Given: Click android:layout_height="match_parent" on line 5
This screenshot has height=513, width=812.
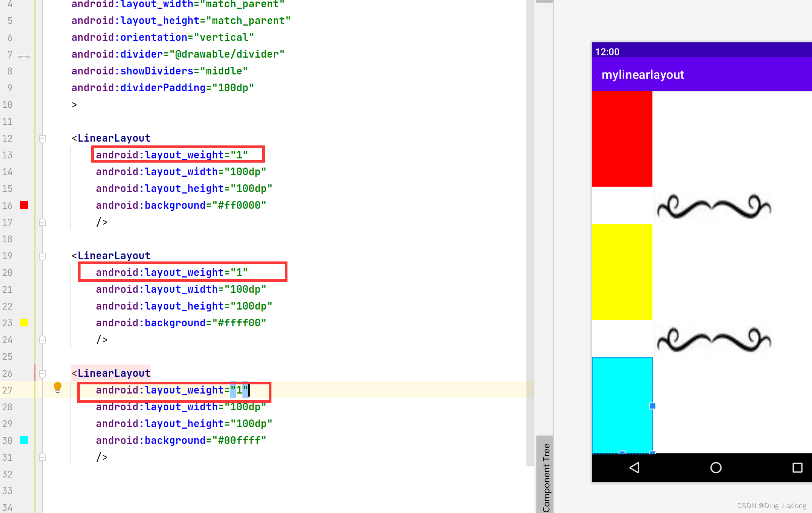Looking at the screenshot, I should pos(181,21).
